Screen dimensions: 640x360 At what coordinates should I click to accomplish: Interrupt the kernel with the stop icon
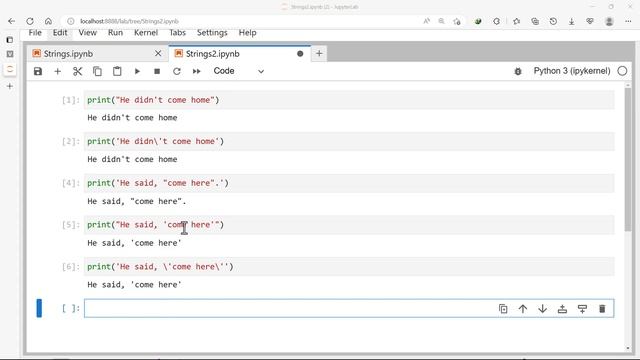tap(157, 71)
